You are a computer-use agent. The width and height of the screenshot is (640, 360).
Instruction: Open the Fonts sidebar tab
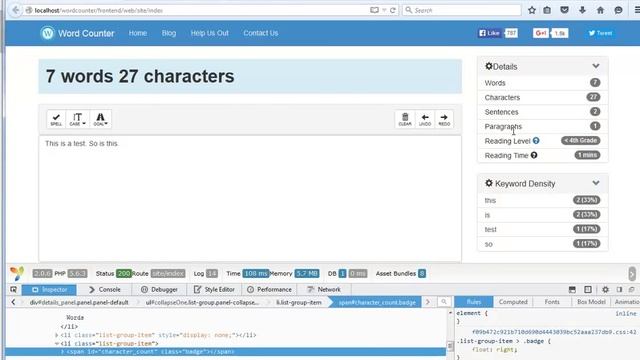point(552,302)
